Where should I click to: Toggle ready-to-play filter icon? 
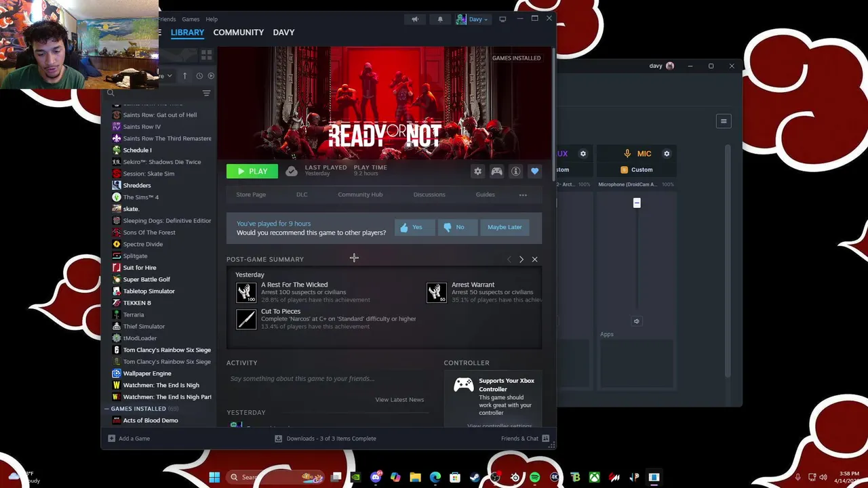pyautogui.click(x=211, y=76)
